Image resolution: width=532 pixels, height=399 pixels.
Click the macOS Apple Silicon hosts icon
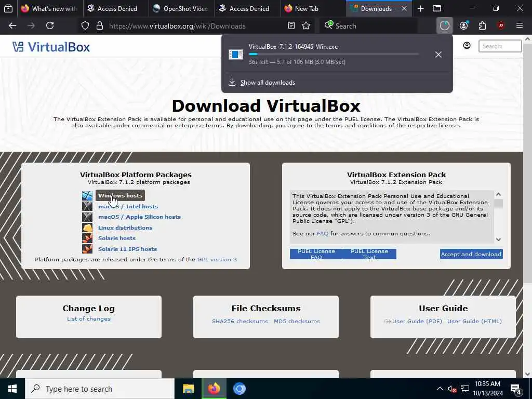pos(87,217)
